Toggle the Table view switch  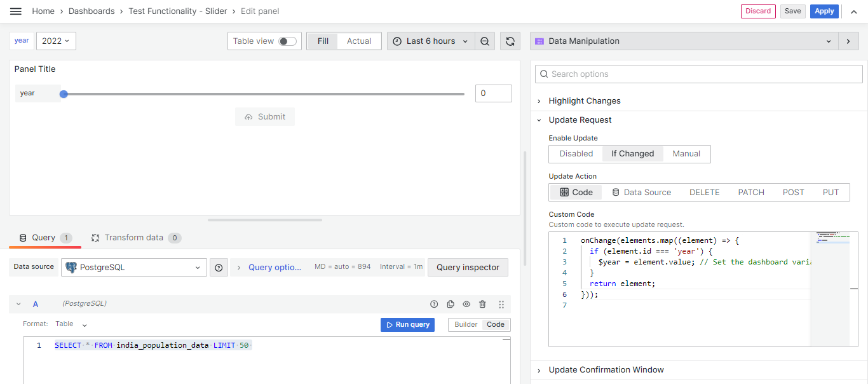(287, 41)
